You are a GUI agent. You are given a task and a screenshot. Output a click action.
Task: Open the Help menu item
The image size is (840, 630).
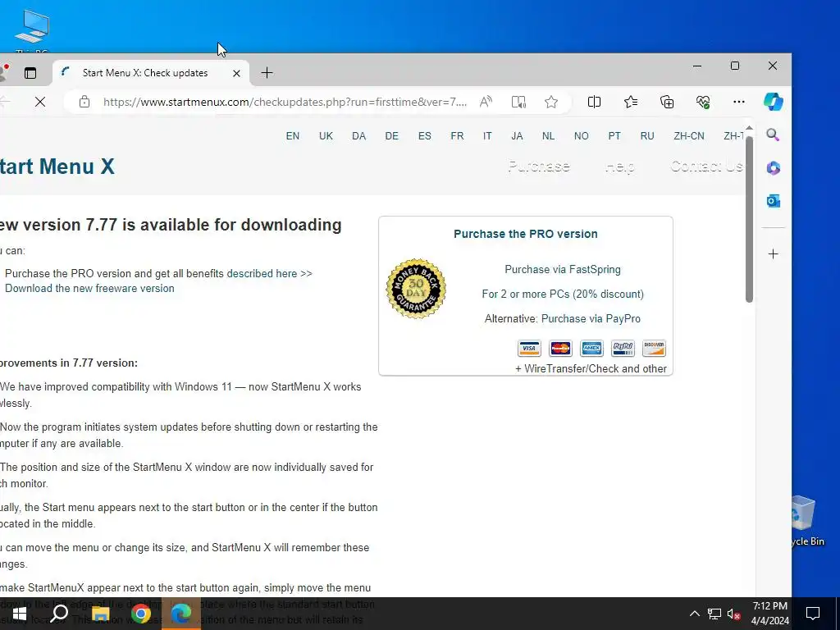pos(620,167)
